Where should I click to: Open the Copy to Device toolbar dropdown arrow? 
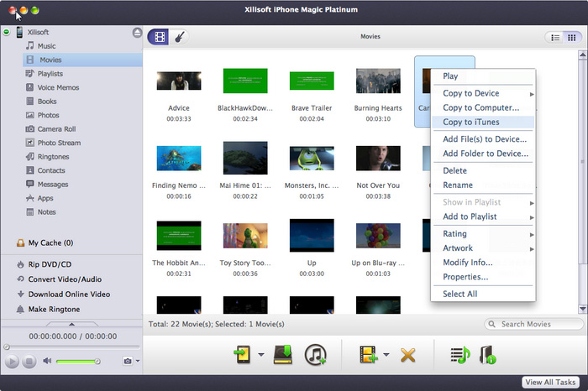tap(261, 355)
